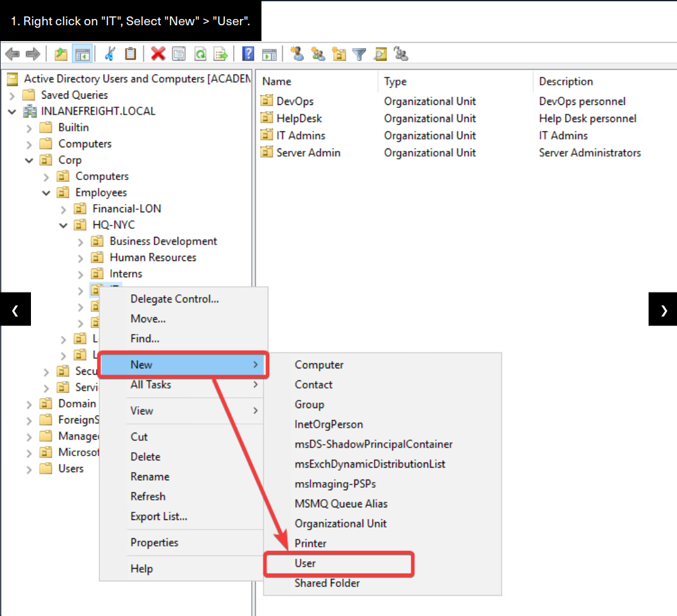Click the create new user toolbar icon
The image size is (677, 616).
(x=297, y=54)
